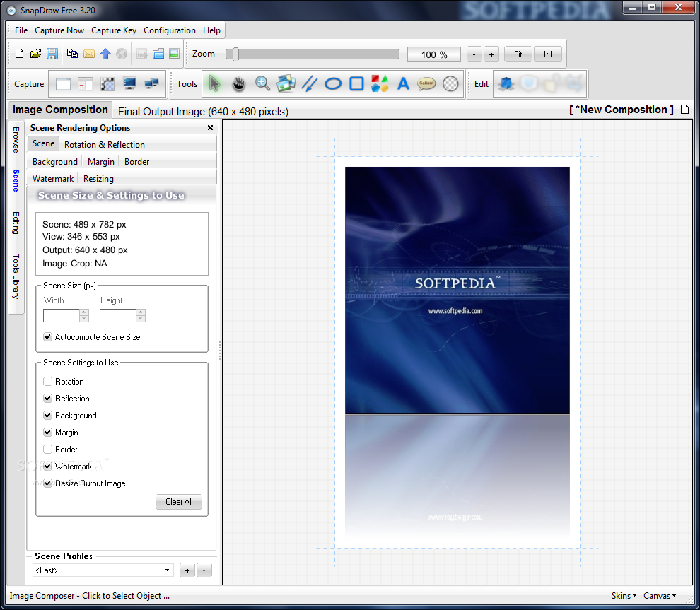The image size is (700, 610).
Task: Enable the Rotation checkbox
Action: pos(47,382)
